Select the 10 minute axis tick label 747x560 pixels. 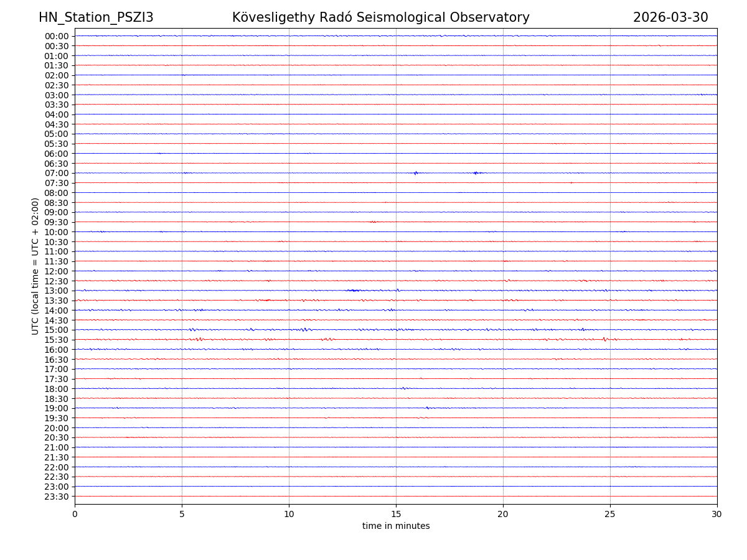click(289, 515)
